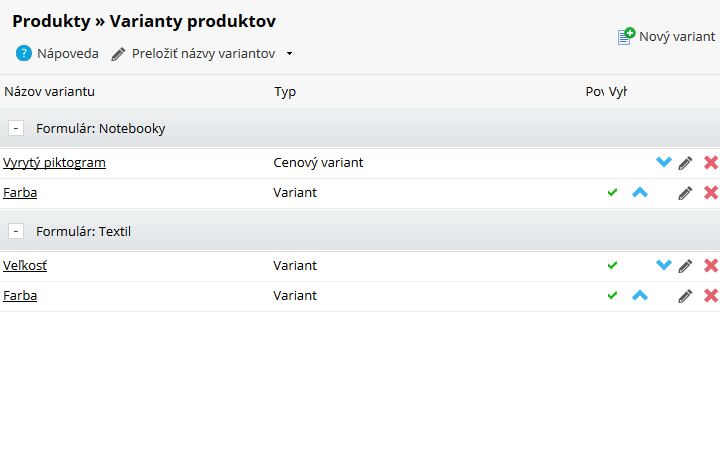This screenshot has height=450, width=720.
Task: Open dropdown arrow beside Preložiť názvy variantov
Action: click(289, 54)
